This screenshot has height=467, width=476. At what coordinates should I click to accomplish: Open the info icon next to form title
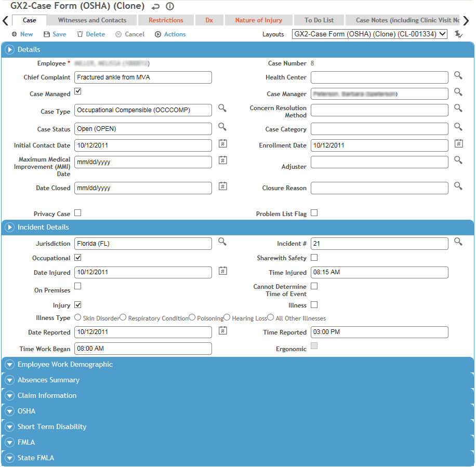[x=170, y=6]
